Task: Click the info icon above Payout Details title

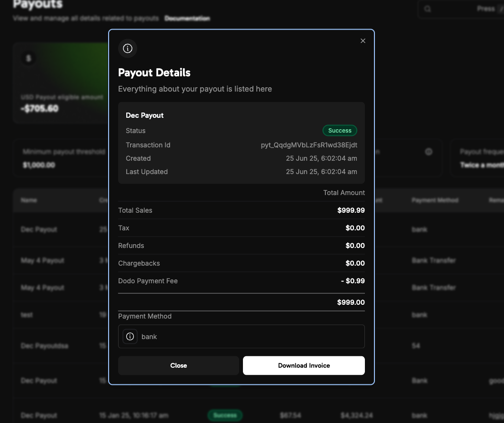Action: [127, 48]
